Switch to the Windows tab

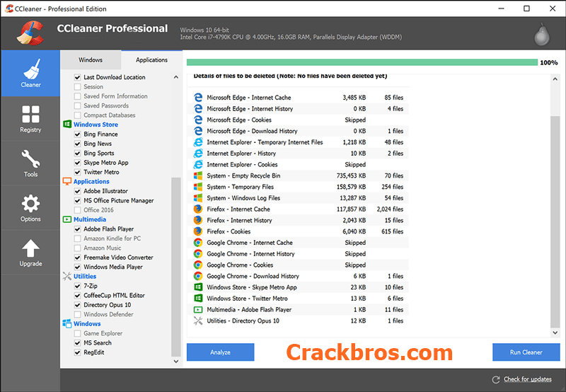[x=91, y=60]
